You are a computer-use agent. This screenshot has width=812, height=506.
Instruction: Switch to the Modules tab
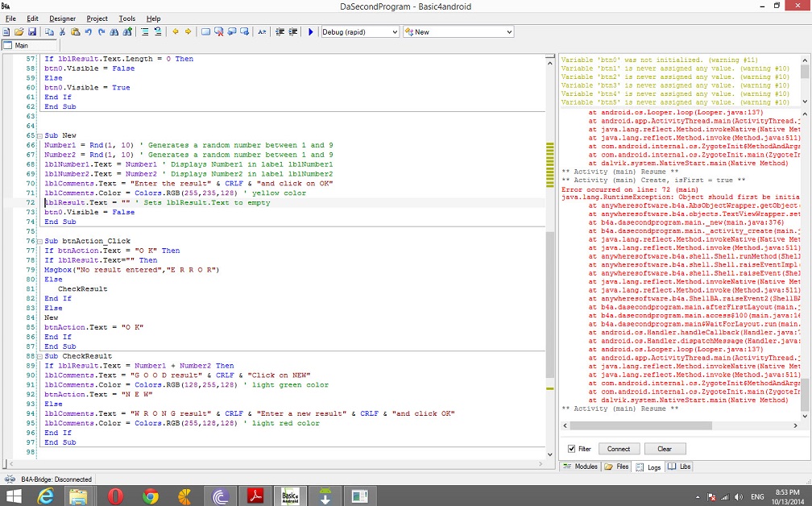point(581,467)
